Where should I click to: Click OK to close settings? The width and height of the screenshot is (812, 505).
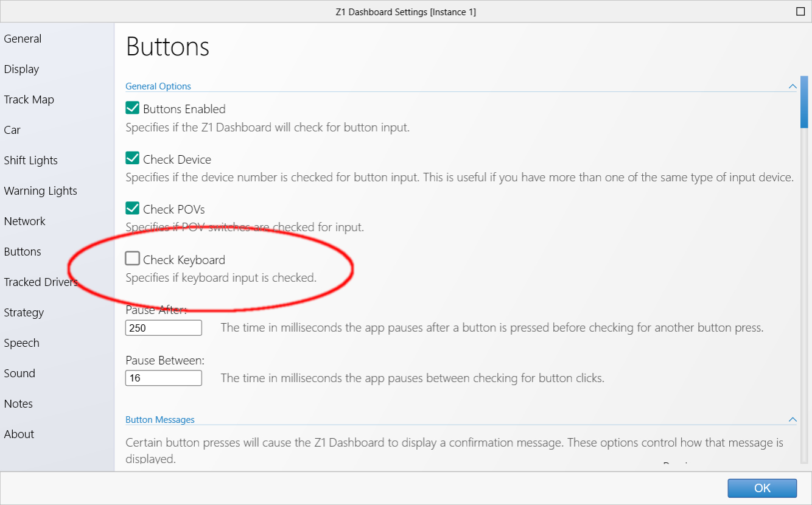tap(762, 488)
